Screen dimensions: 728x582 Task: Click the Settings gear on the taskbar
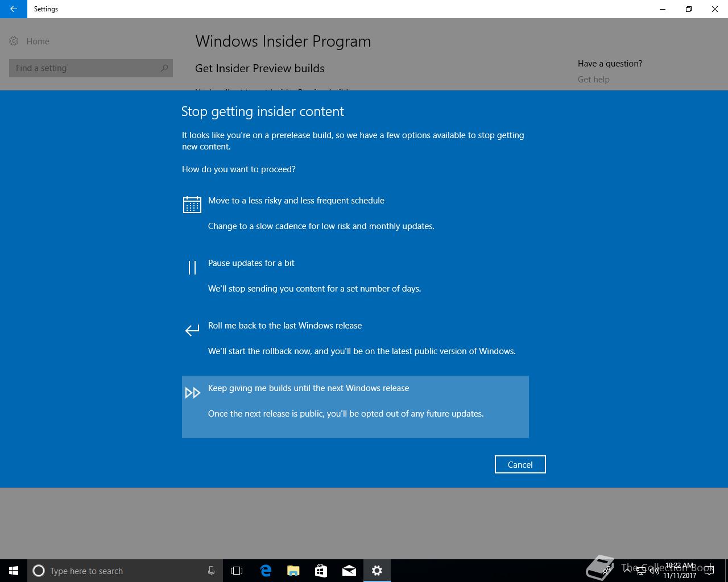click(x=377, y=571)
